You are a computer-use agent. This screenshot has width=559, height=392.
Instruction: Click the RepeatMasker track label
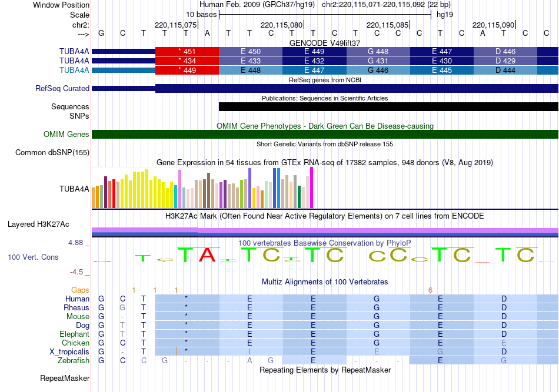point(65,378)
